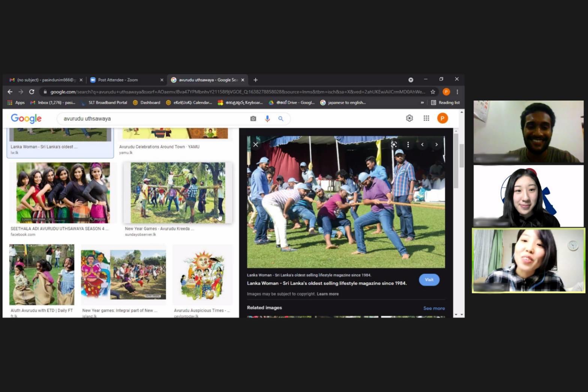Select the smiling man's Zoom video tile
This screenshot has width=588, height=392.
528,131
